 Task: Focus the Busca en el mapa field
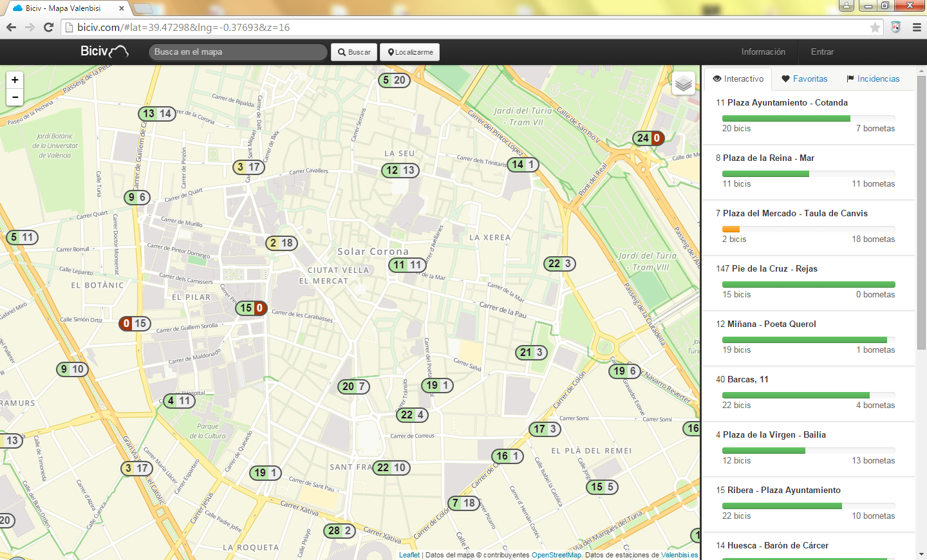click(238, 52)
